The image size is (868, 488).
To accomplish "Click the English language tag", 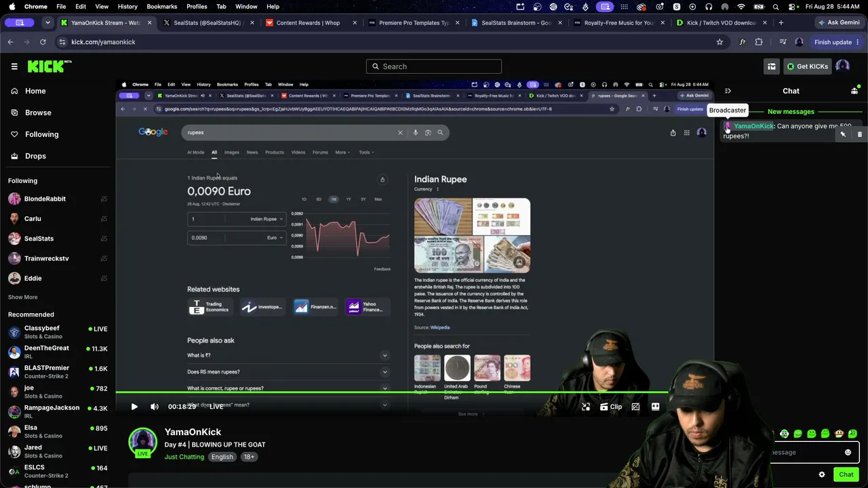I will (x=222, y=457).
